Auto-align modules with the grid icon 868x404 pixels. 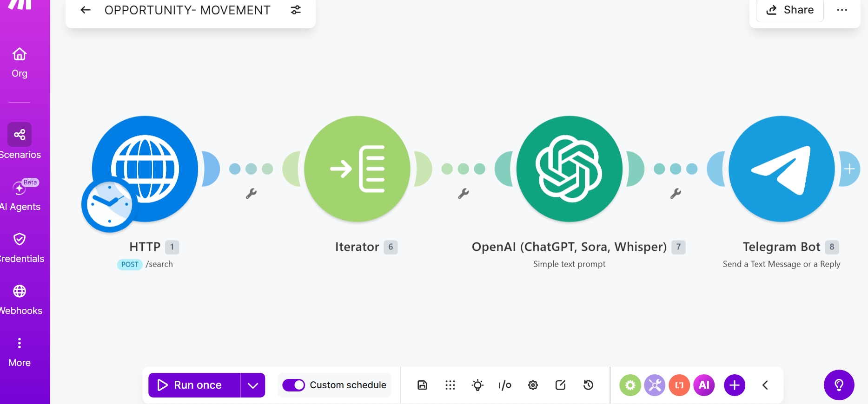pyautogui.click(x=450, y=385)
